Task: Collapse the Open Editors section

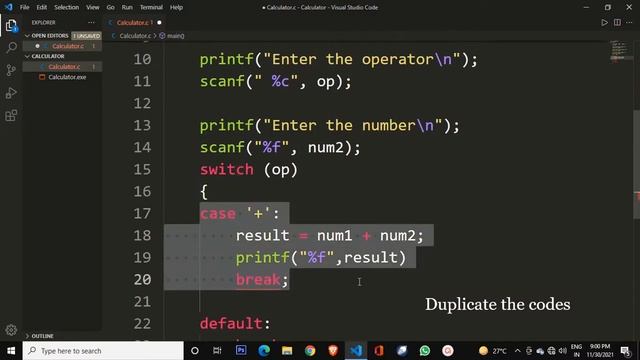Action: coord(27,36)
